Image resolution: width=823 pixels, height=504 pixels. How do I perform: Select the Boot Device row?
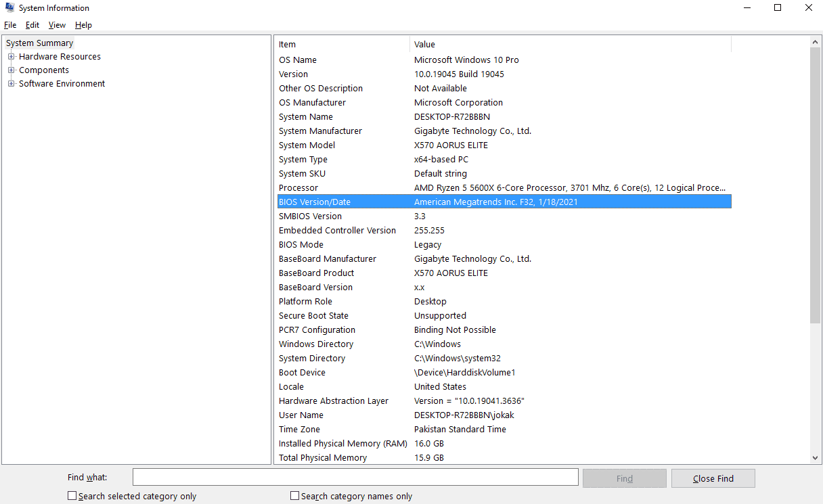(x=504, y=372)
